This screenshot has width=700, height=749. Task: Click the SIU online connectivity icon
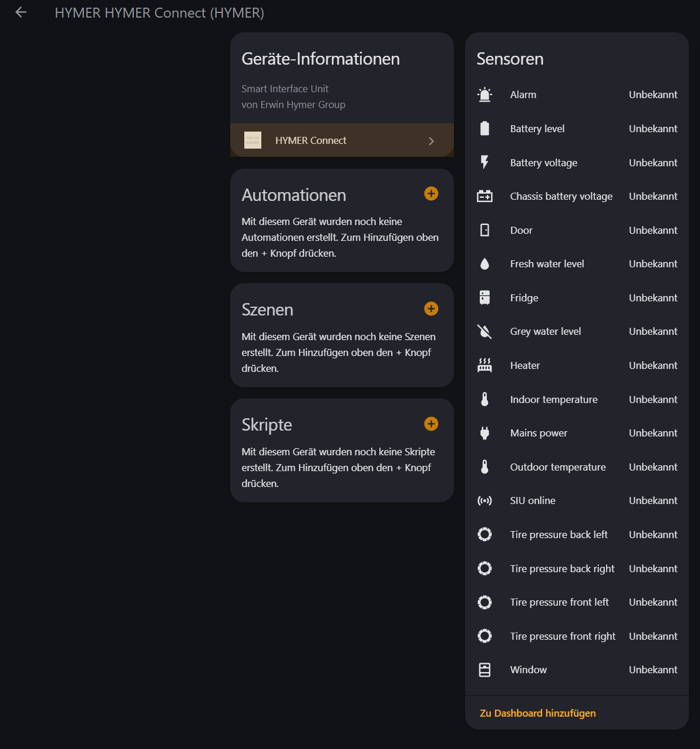[484, 500]
